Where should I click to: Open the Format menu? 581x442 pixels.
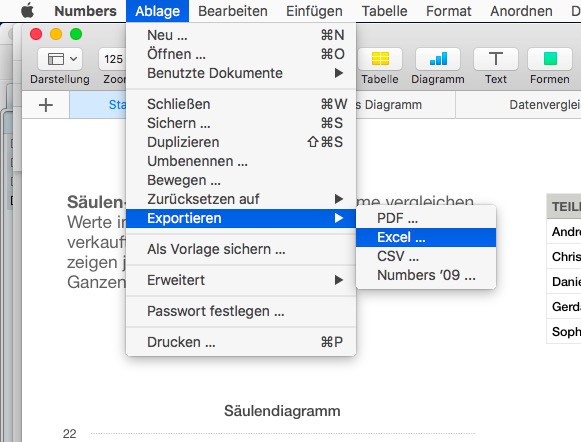448,11
